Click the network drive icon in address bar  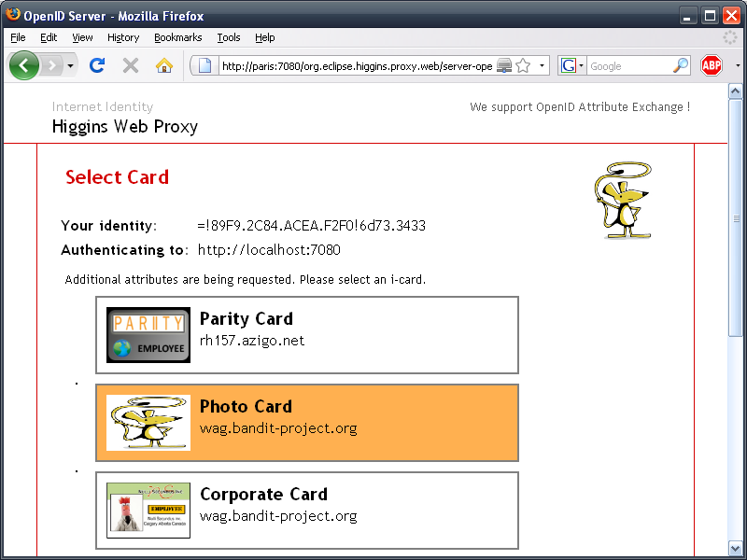click(504, 65)
